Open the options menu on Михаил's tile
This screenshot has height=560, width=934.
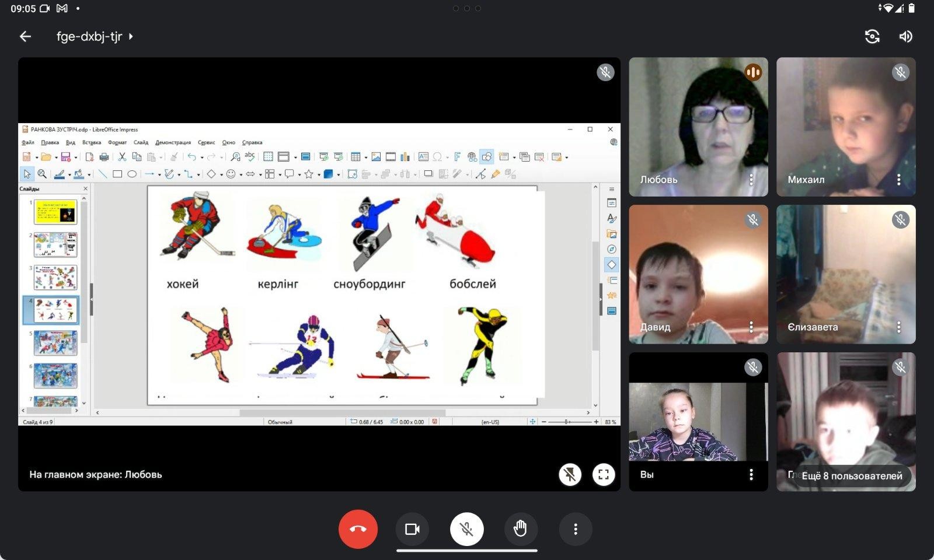point(899,180)
